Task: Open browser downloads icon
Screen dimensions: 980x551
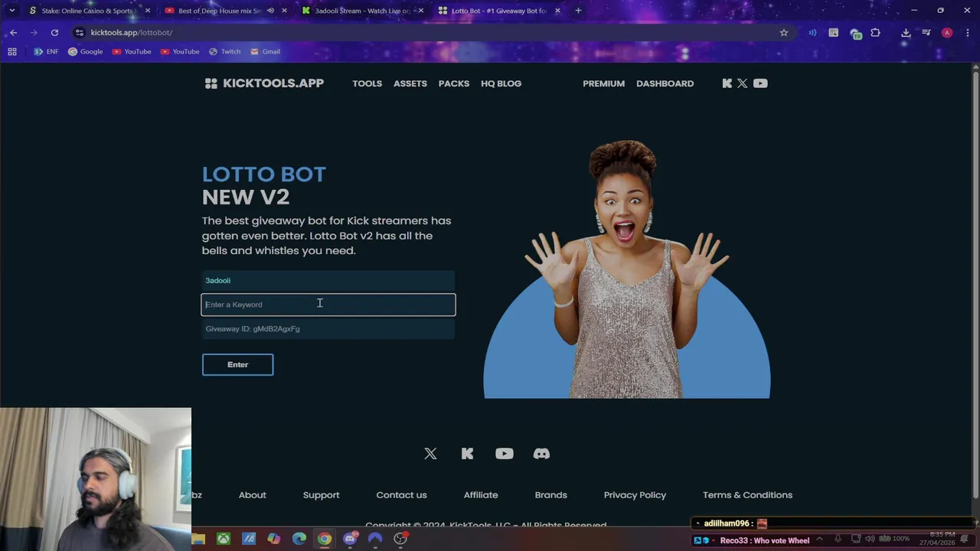Action: 906,33
